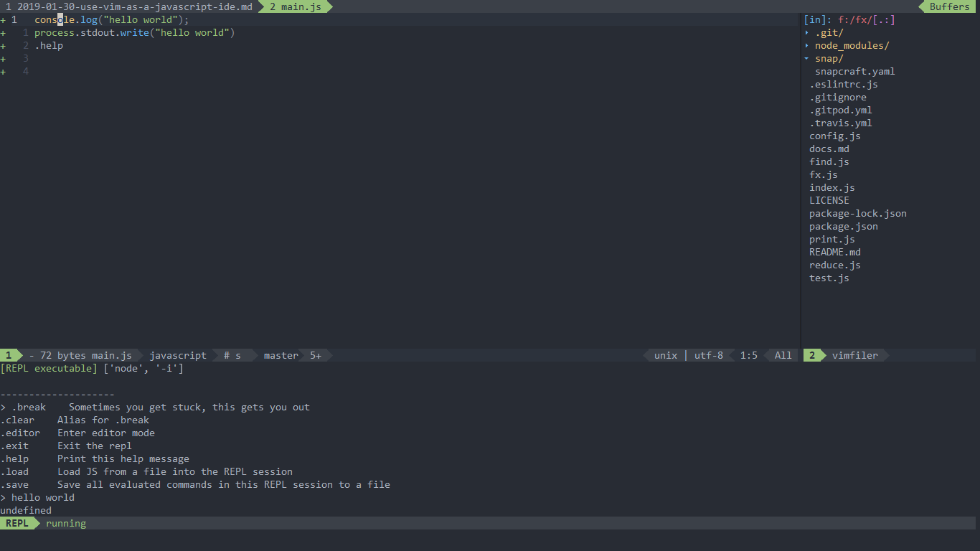Click the javascript filetype statusline segment
The width and height of the screenshot is (980, 551).
point(178,355)
